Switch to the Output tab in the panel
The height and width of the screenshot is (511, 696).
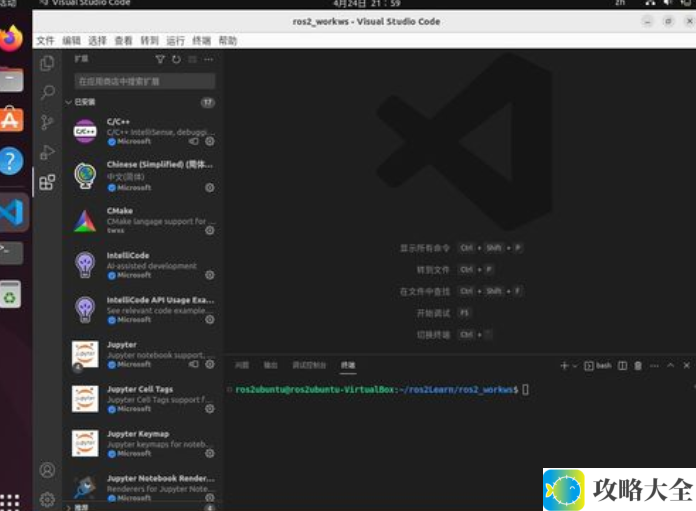pos(270,365)
